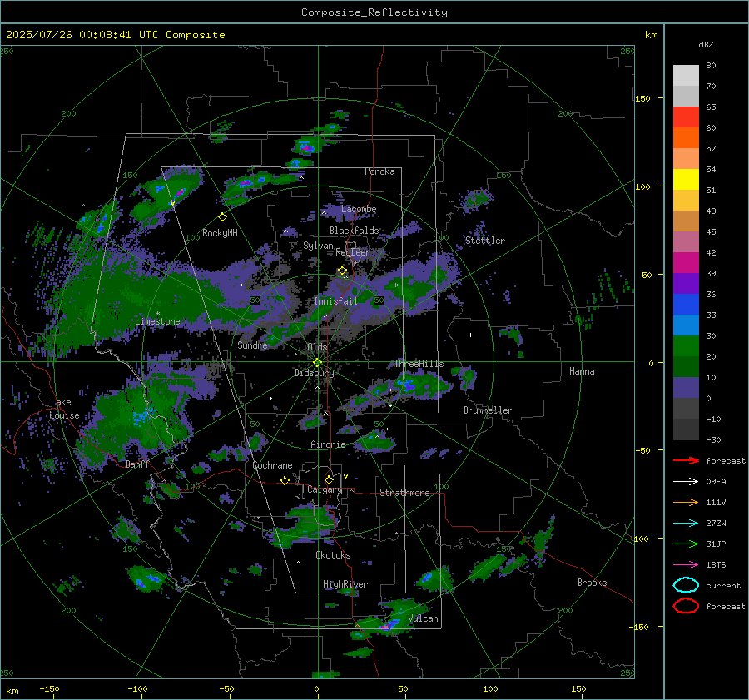Screen dimensions: 749x700
Task: Click the Sylvan label
Action: click(318, 246)
